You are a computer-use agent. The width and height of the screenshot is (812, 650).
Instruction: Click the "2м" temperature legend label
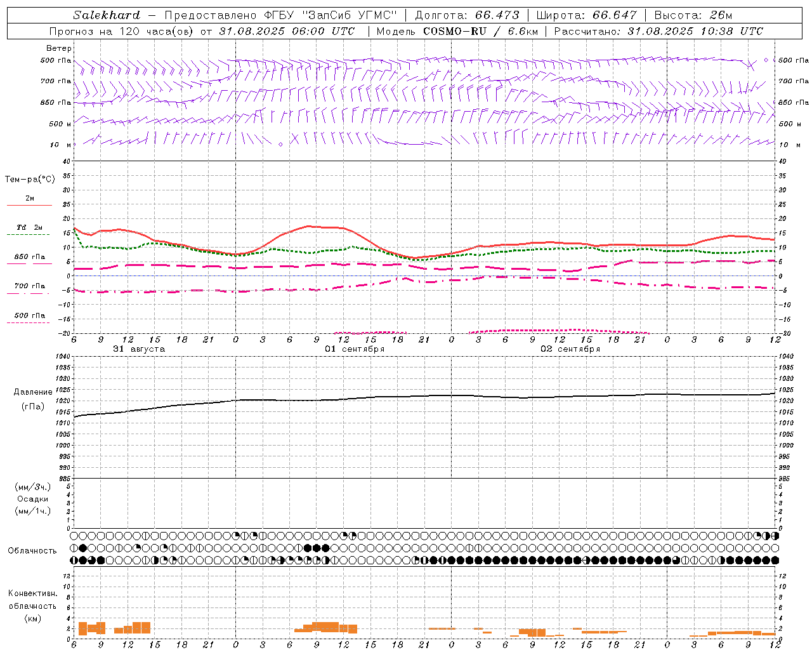30,199
